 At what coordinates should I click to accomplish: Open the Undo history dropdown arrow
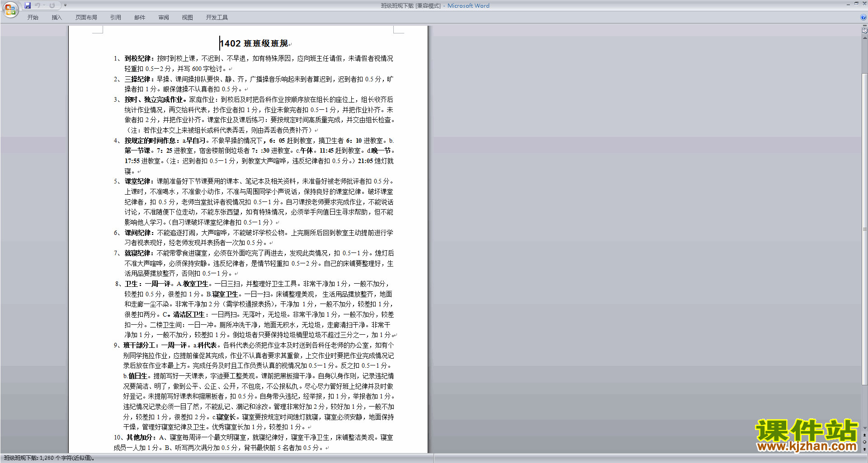[44, 5]
